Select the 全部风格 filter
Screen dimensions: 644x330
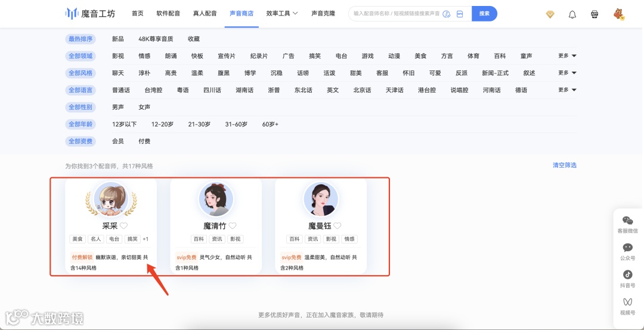click(x=80, y=73)
